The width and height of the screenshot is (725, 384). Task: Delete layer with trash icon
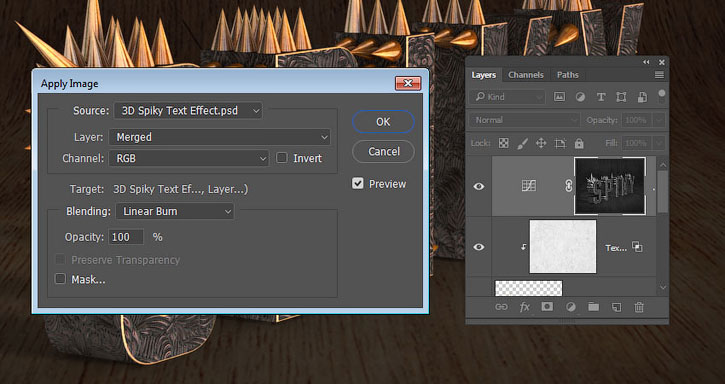pos(639,307)
